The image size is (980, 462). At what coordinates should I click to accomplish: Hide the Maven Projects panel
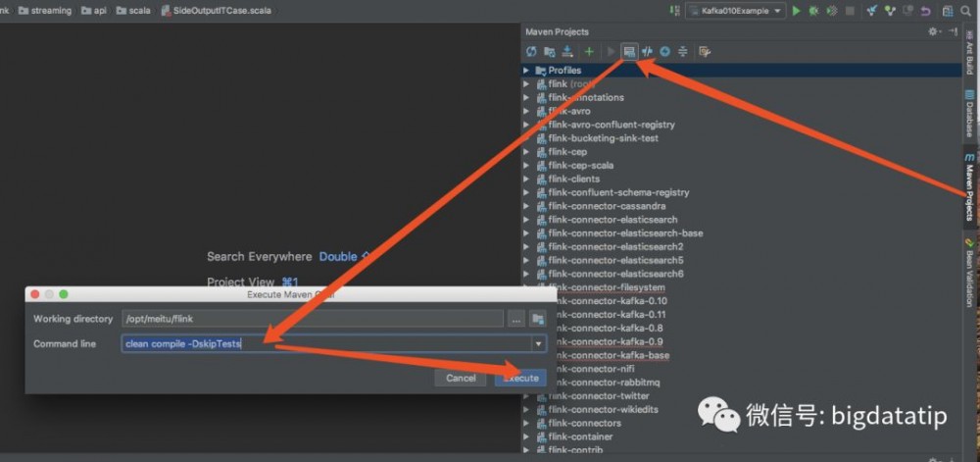pyautogui.click(x=952, y=31)
